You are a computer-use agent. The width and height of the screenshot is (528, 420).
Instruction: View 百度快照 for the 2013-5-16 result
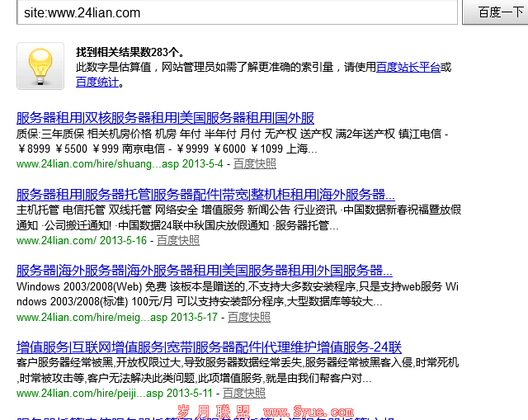coord(178,241)
